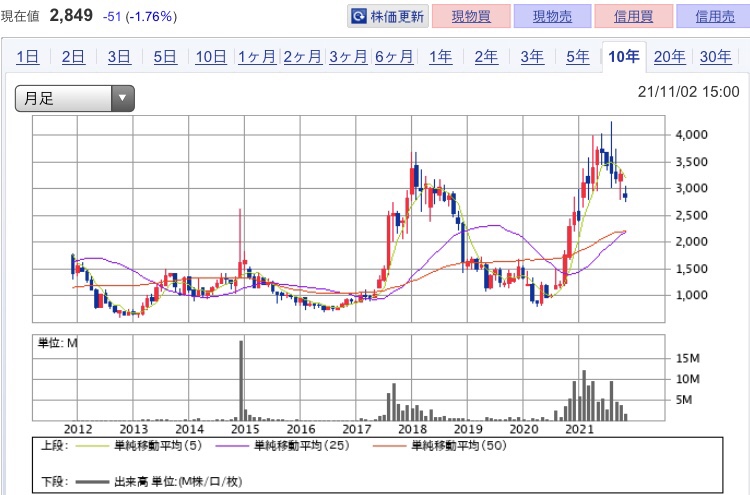This screenshot has width=750, height=495.
Task: Click the 単位: M volume unit label
Action: tap(57, 343)
